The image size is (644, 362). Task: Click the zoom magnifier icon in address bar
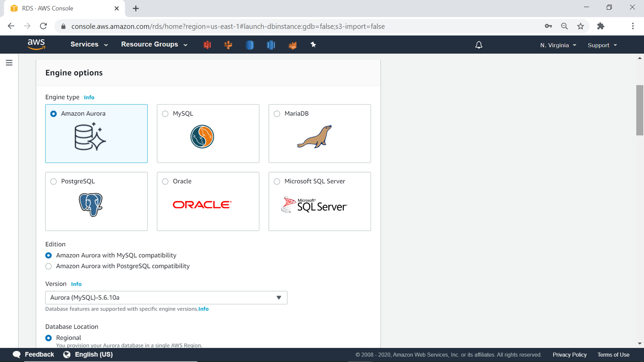(x=564, y=26)
